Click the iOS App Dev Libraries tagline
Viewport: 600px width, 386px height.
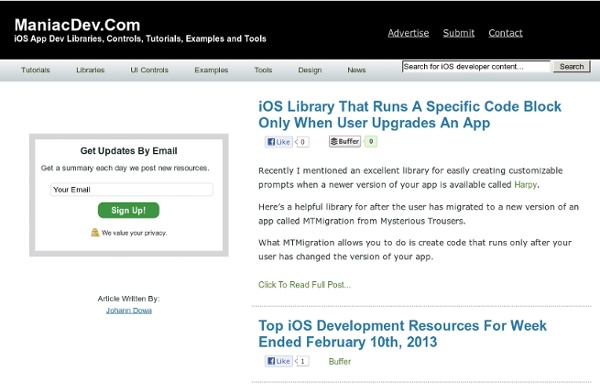point(140,39)
